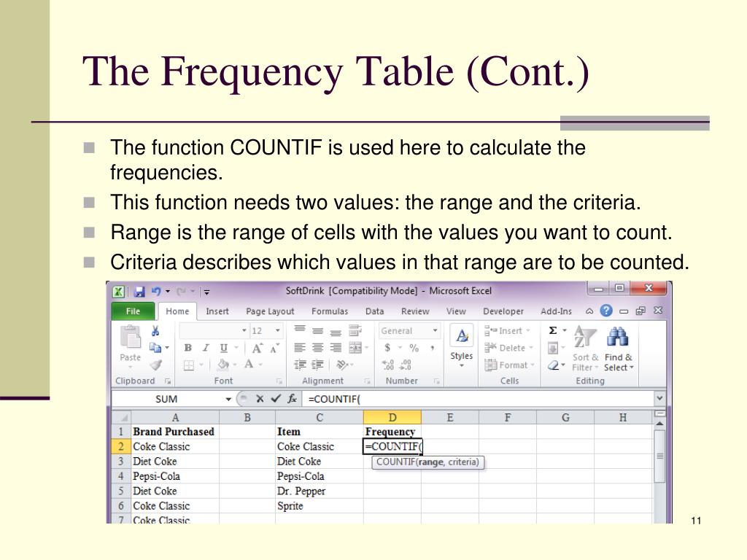Apply Percent Style format
Screen dimensions: 747x560
click(x=414, y=348)
